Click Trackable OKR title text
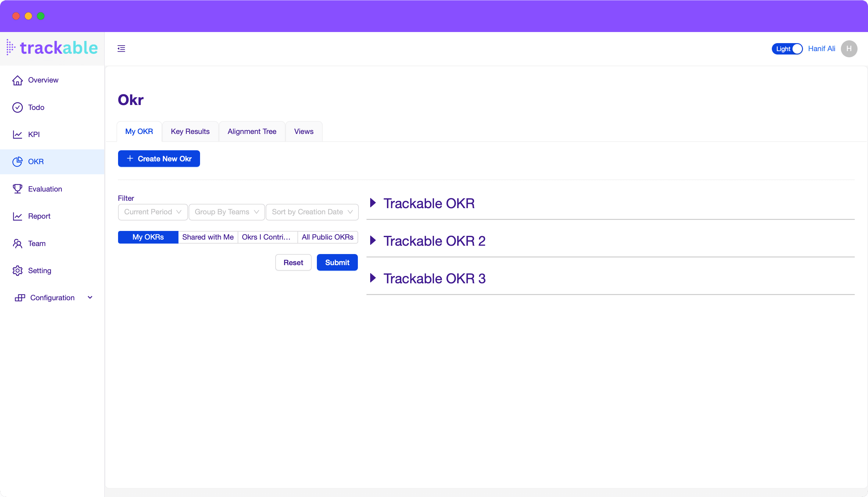The image size is (868, 497). click(x=429, y=204)
